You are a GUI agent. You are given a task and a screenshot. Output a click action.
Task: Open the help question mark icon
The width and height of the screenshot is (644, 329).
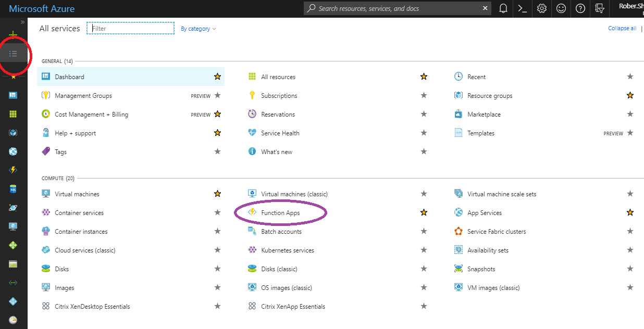[580, 8]
